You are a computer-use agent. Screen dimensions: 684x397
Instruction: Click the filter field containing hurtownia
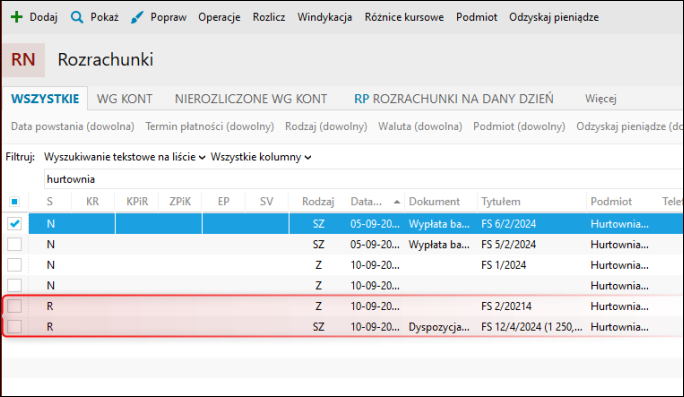(x=363, y=179)
